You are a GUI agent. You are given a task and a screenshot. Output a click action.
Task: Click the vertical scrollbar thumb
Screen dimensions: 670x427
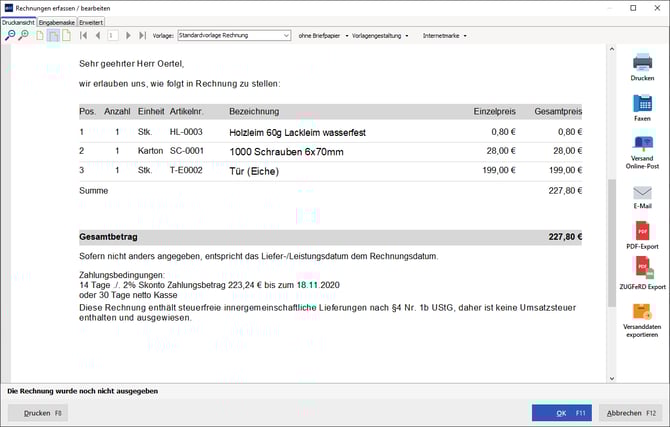(612, 243)
